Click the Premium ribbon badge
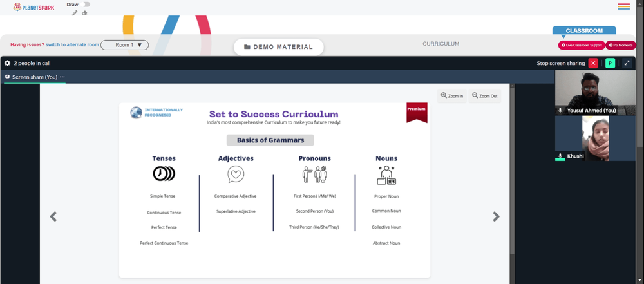Screen dimensions: 644x284 click(x=417, y=113)
